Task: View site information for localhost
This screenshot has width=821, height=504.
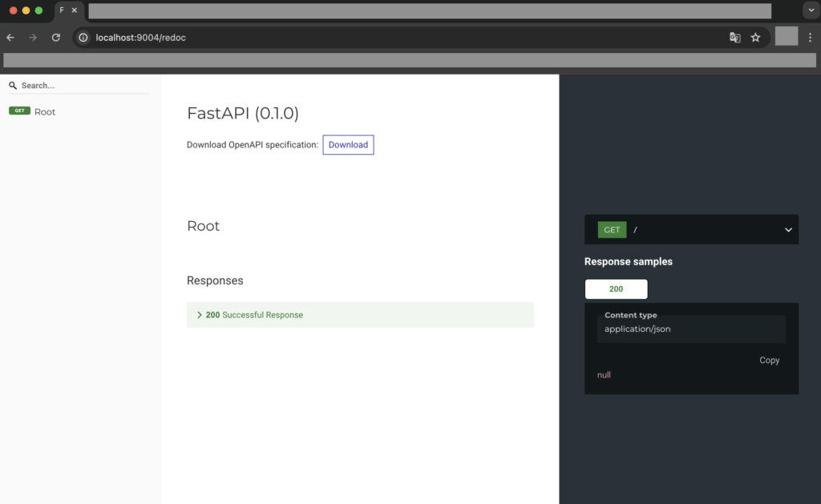Action: (x=84, y=38)
